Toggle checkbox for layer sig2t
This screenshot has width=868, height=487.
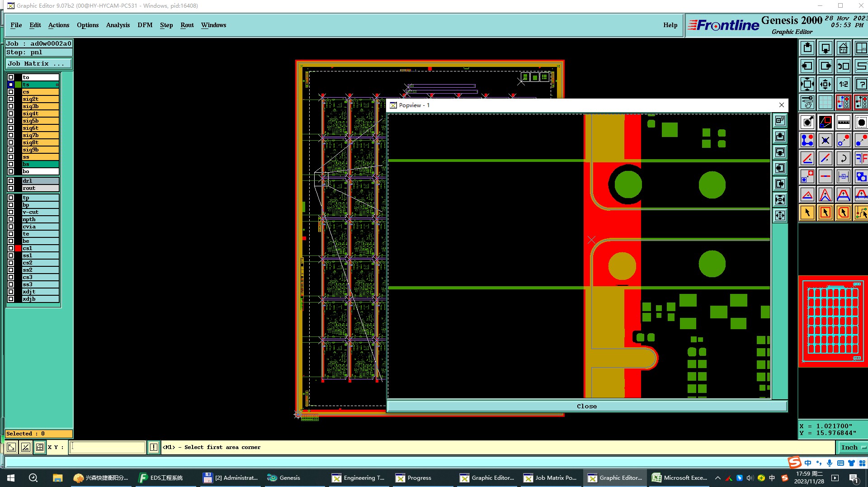11,99
